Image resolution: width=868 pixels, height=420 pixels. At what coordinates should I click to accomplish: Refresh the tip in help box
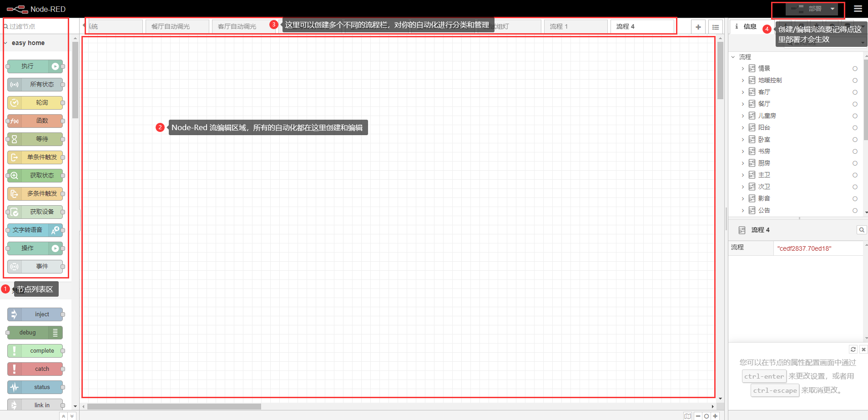point(853,349)
